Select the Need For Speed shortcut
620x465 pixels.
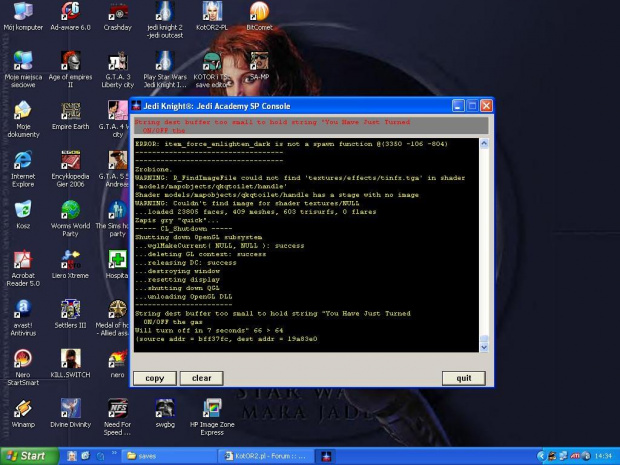point(117,418)
